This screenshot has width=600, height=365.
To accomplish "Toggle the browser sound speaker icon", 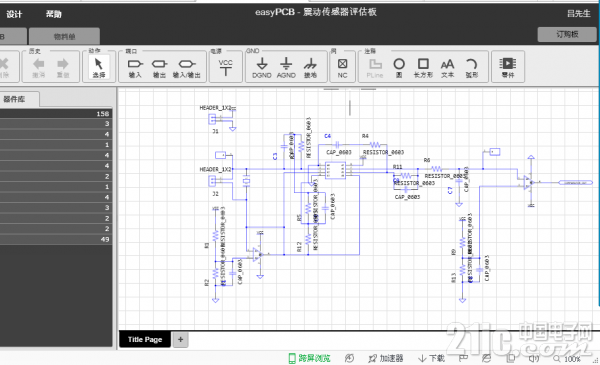I will (x=534, y=358).
